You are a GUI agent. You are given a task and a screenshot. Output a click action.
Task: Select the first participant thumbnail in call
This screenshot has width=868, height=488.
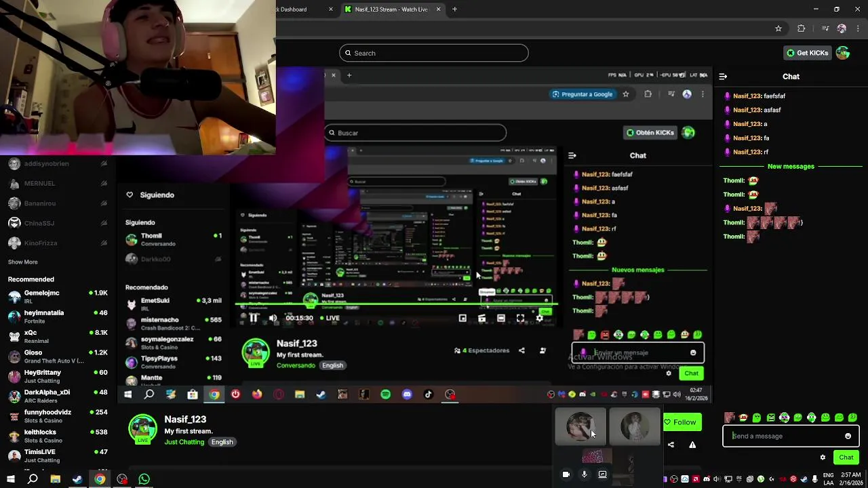coord(580,426)
